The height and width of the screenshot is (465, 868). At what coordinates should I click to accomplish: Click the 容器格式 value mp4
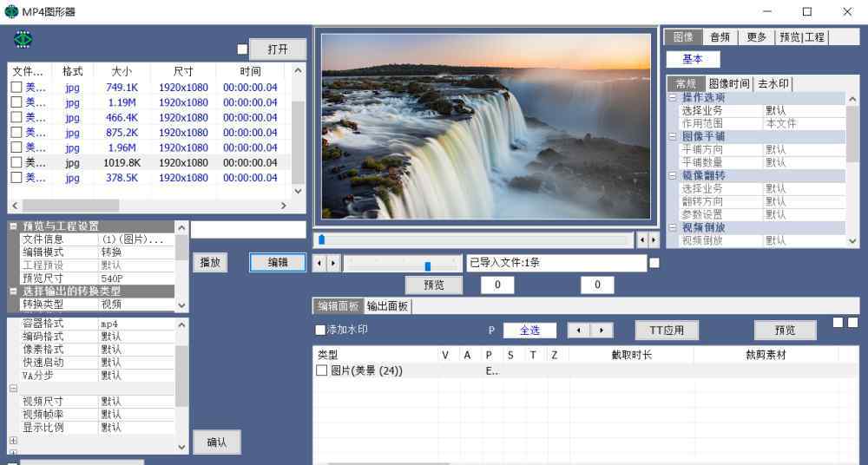pos(136,324)
